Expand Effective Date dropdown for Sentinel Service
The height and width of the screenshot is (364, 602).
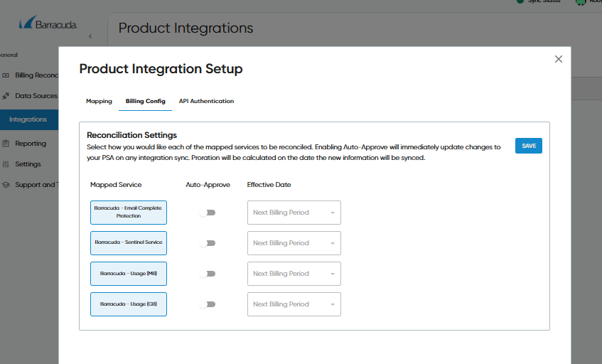(294, 243)
